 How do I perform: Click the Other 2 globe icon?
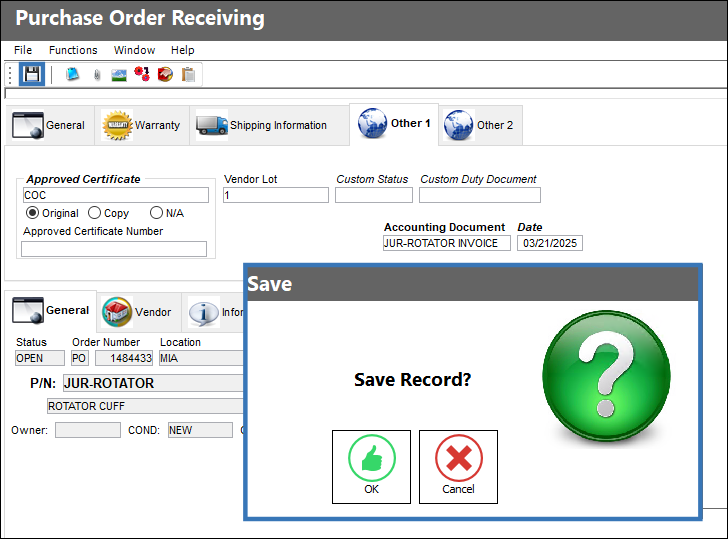pyautogui.click(x=459, y=125)
